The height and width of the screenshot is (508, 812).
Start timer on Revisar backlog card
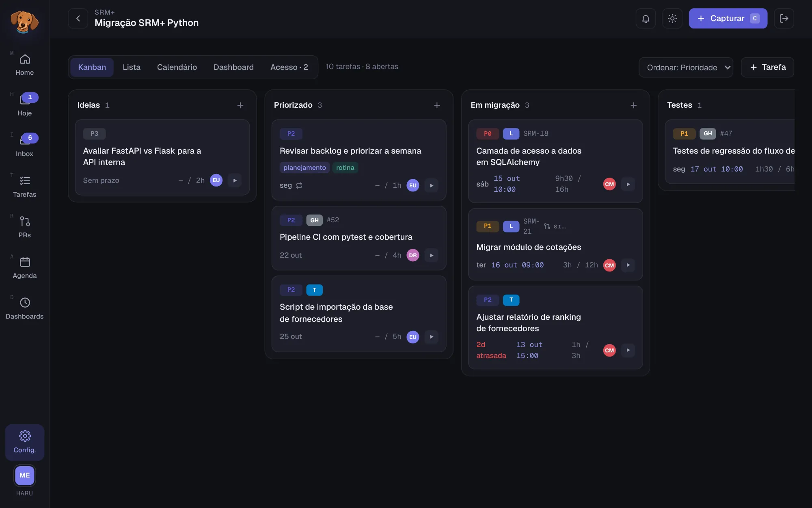[431, 185]
